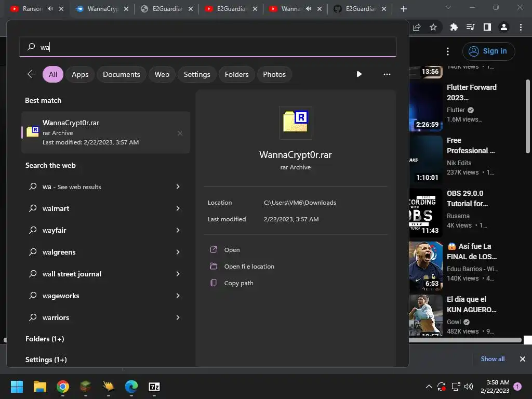This screenshot has width=532, height=399.
Task: Click YouTube sidebar vertical scrollbar
Action: tap(528, 116)
